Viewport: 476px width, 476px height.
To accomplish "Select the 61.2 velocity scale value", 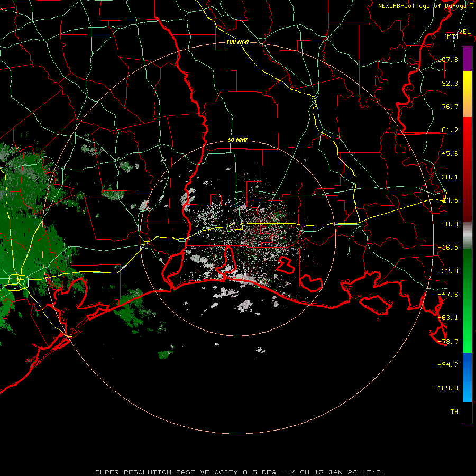I will click(x=450, y=130).
